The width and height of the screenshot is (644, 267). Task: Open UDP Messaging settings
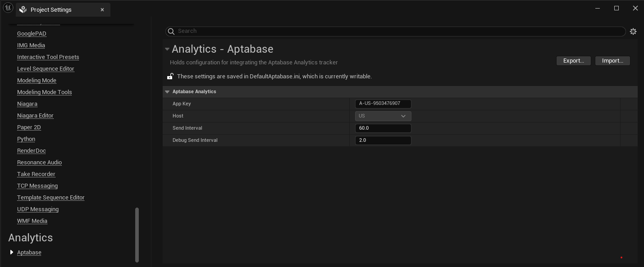[x=38, y=209]
